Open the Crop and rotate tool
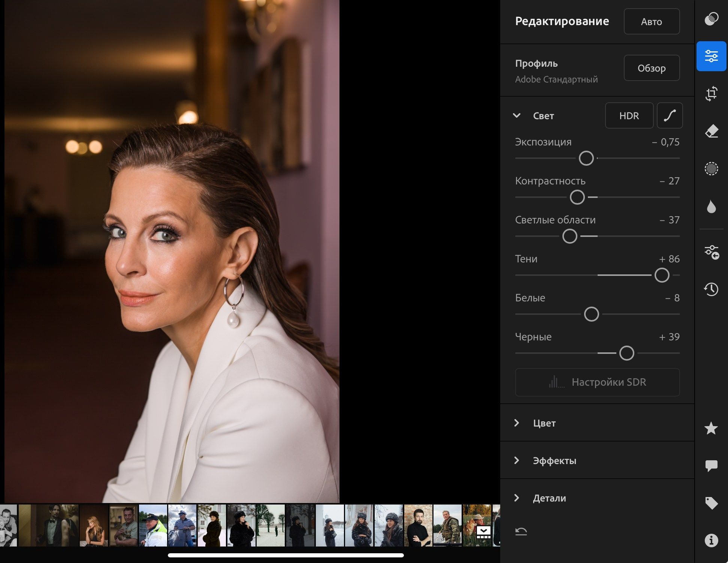 [711, 94]
